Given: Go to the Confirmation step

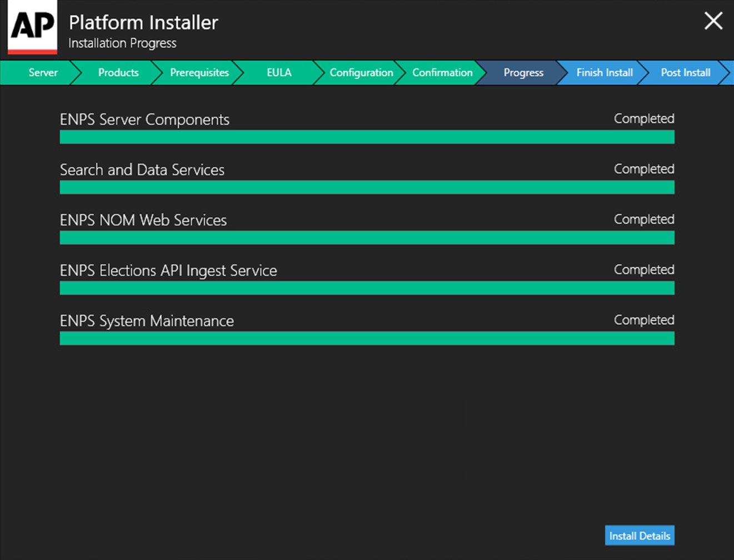Looking at the screenshot, I should (x=442, y=73).
